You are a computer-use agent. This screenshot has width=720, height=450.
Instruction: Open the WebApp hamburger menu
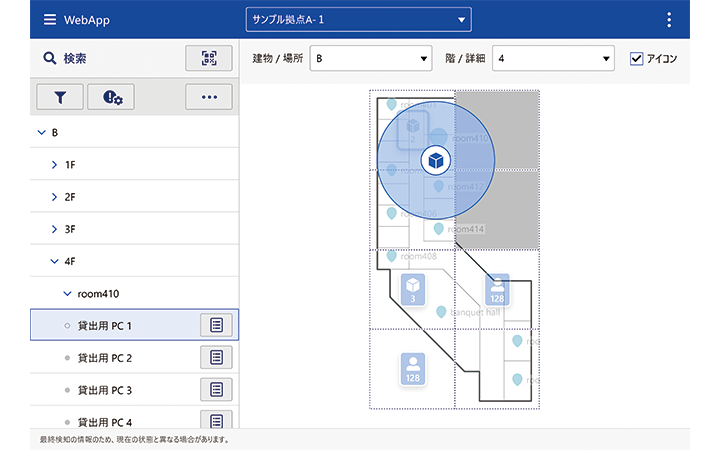[49, 20]
